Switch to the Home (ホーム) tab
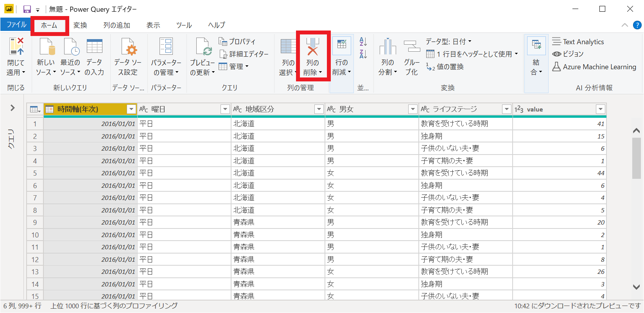The image size is (644, 313). pyautogui.click(x=49, y=25)
